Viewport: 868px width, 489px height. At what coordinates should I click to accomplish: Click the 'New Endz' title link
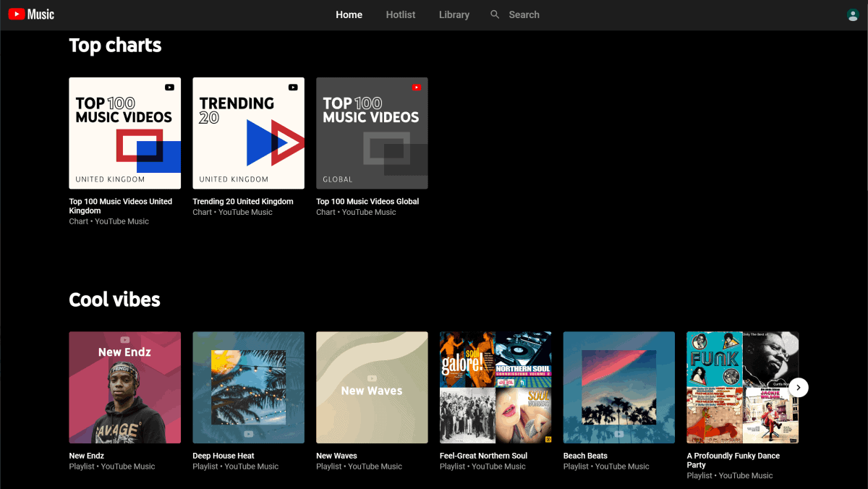(x=87, y=456)
